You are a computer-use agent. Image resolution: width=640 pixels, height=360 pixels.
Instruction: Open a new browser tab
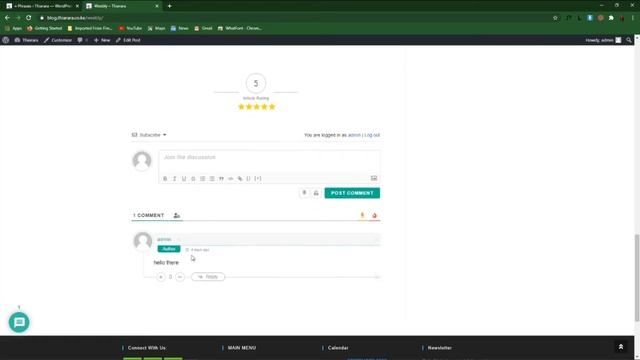coord(169,6)
